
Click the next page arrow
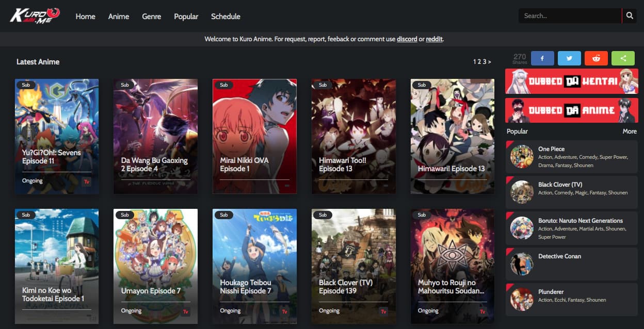tap(490, 62)
